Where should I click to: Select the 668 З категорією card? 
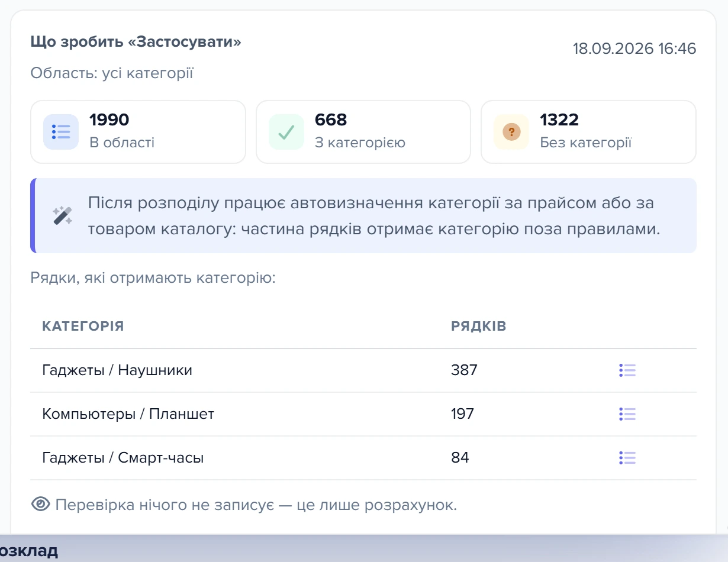363,132
